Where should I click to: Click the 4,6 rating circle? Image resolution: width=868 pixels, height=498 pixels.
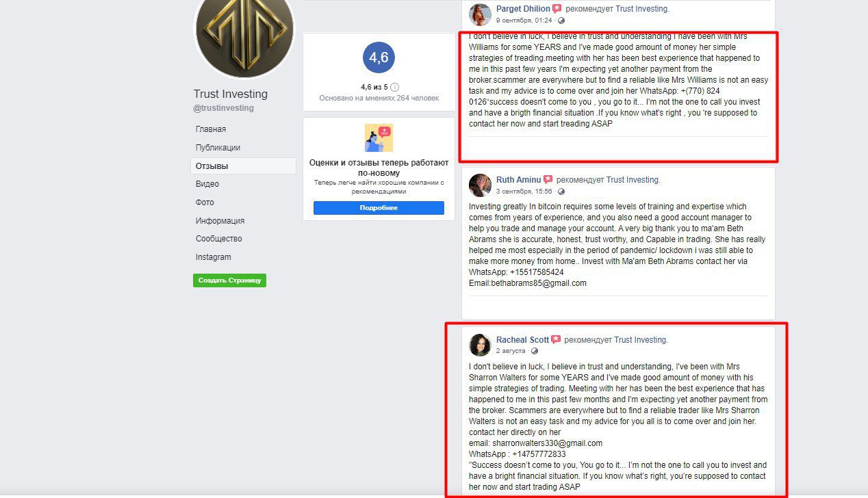pos(379,57)
